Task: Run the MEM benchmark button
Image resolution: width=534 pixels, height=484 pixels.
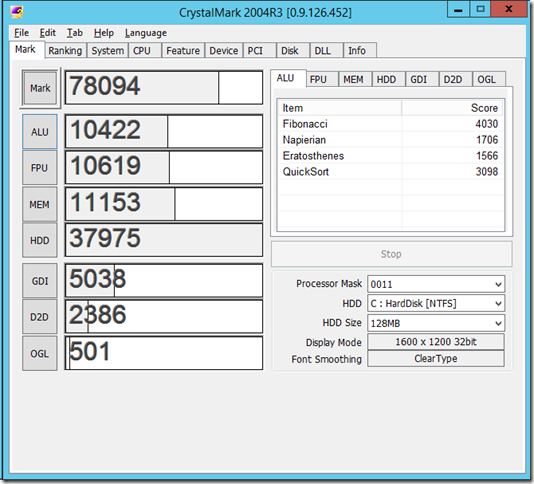Action: (x=40, y=204)
